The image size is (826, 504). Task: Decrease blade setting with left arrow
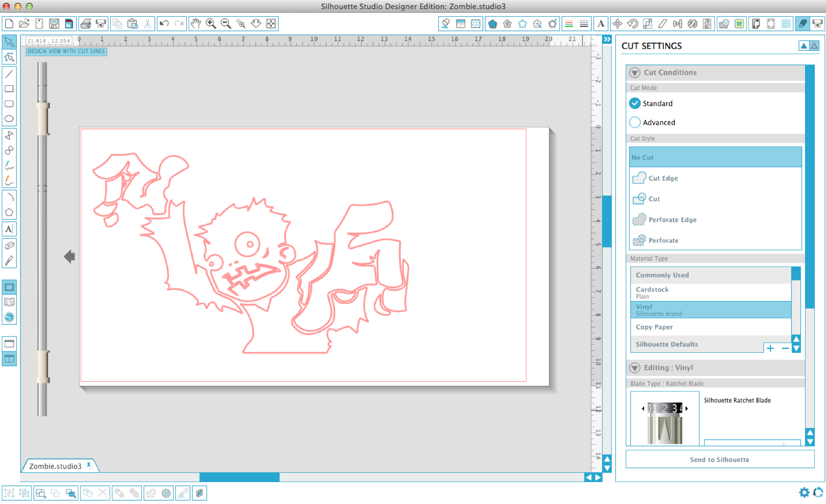tap(643, 408)
